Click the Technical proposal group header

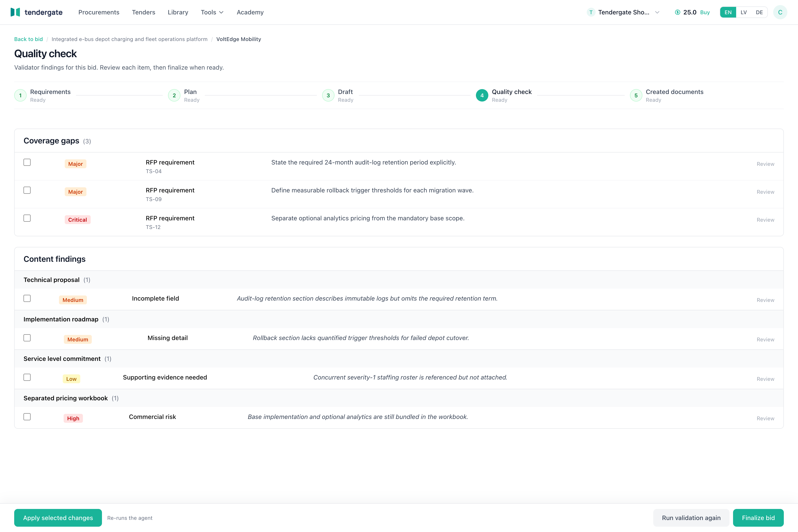[399, 280]
